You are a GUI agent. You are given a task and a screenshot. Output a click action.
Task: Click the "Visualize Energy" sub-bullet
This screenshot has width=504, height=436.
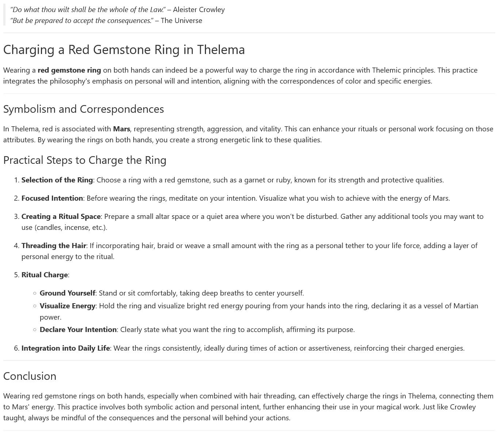click(x=67, y=306)
